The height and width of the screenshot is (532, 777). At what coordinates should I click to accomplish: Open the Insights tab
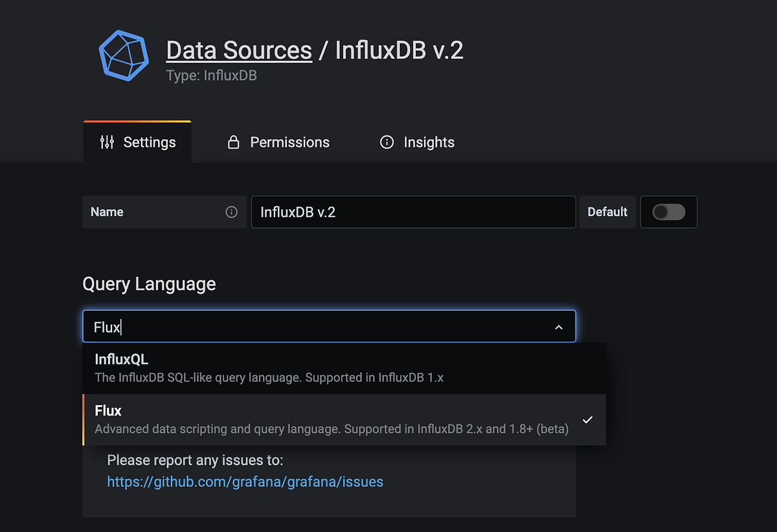pyautogui.click(x=429, y=142)
